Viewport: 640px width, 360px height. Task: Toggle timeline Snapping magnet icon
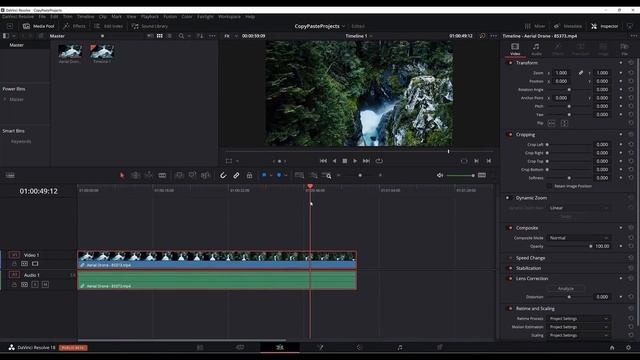[x=223, y=176]
